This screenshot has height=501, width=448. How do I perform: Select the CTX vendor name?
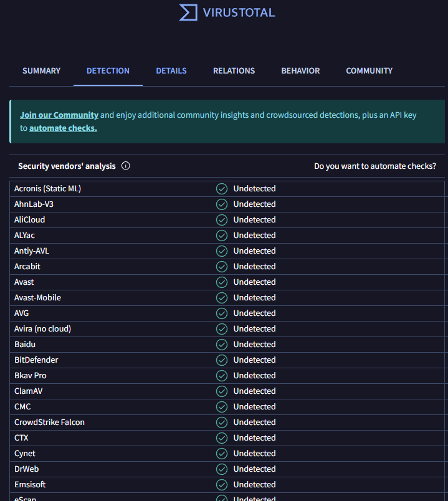[x=21, y=437]
